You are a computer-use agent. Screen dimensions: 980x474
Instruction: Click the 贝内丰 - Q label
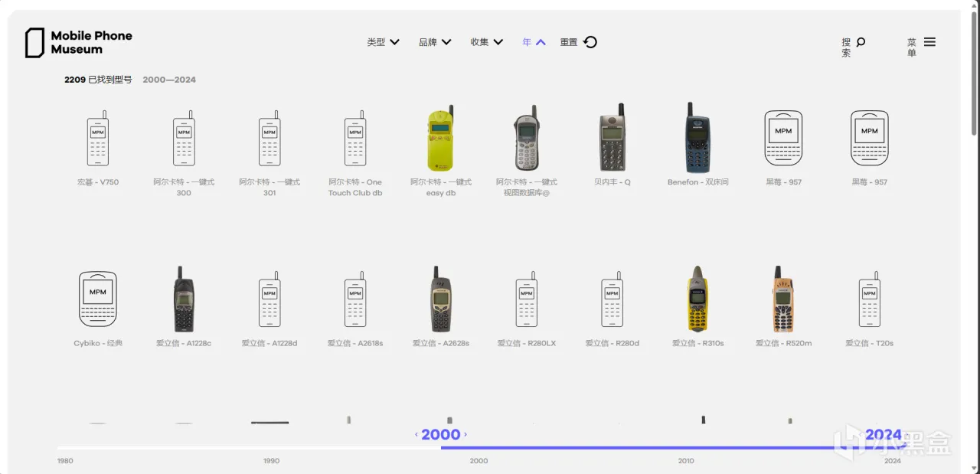click(x=612, y=182)
